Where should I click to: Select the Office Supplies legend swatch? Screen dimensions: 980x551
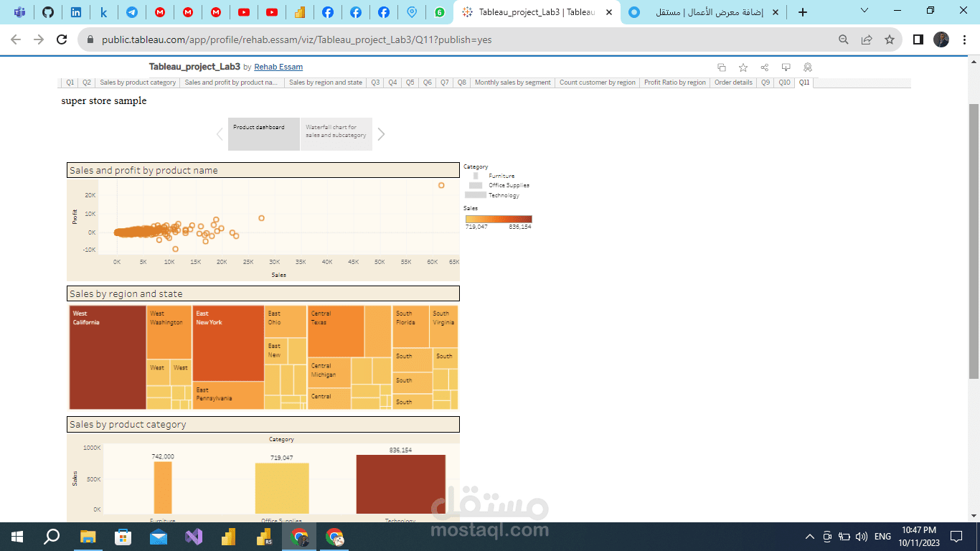click(476, 185)
